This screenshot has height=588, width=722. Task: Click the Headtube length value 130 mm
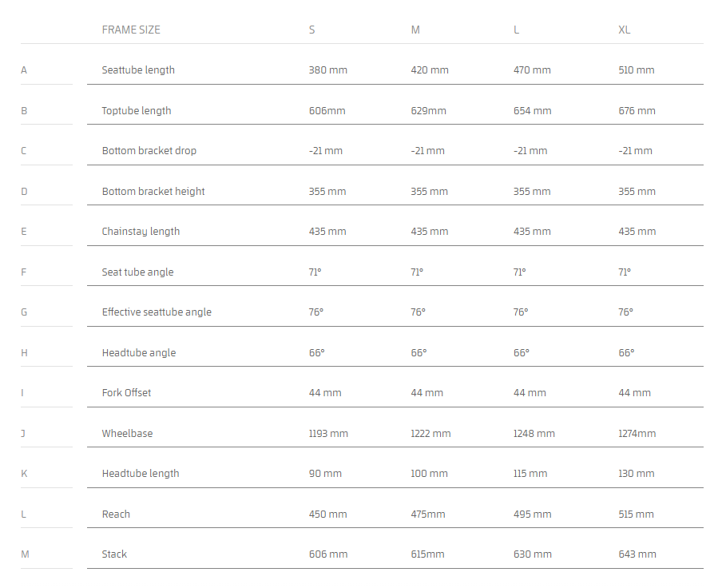tap(636, 474)
